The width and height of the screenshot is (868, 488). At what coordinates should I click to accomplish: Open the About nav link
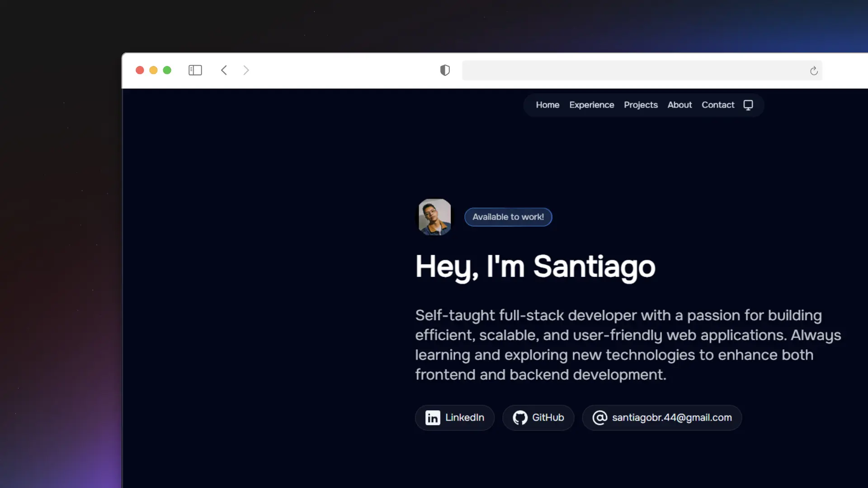tap(679, 105)
